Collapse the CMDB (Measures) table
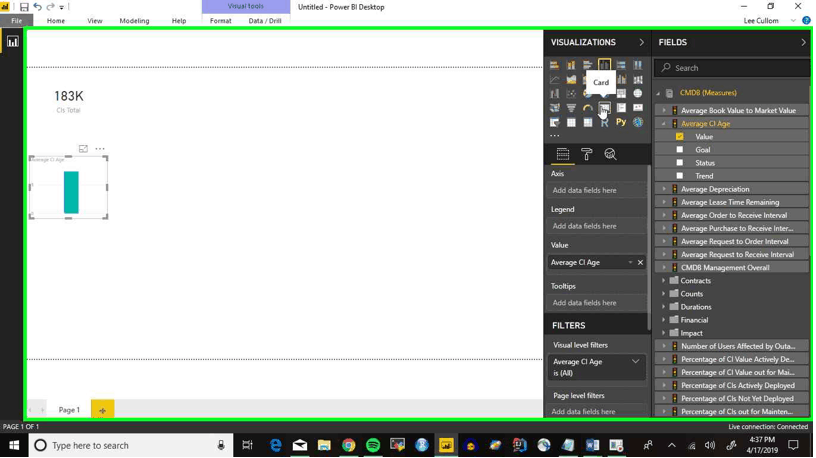The image size is (816, 458). (x=658, y=93)
